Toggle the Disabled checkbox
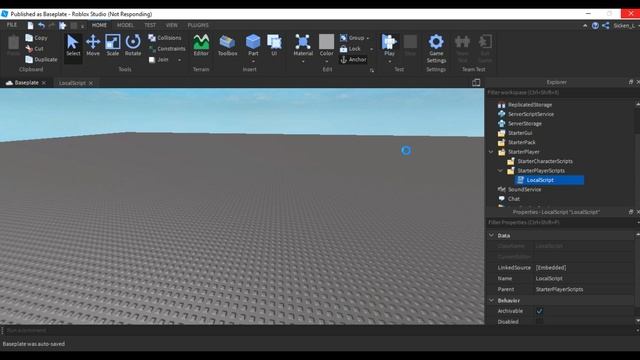The image size is (640, 360). click(539, 322)
